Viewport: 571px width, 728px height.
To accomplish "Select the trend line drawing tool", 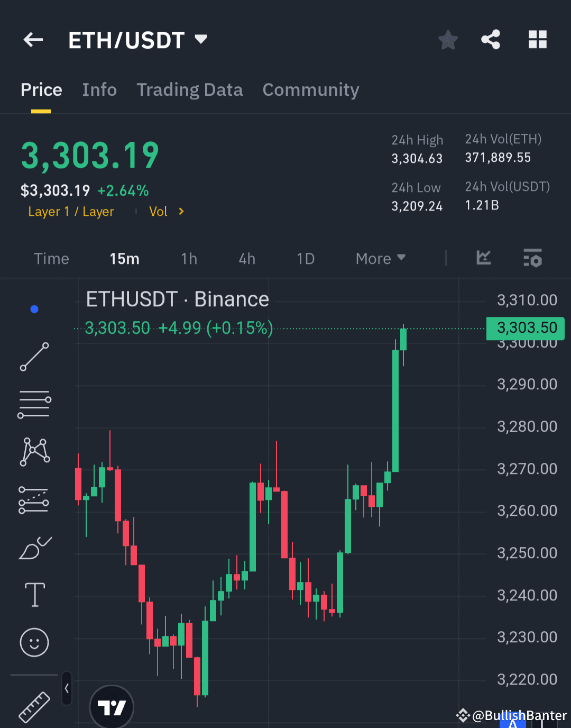I will coord(34,357).
